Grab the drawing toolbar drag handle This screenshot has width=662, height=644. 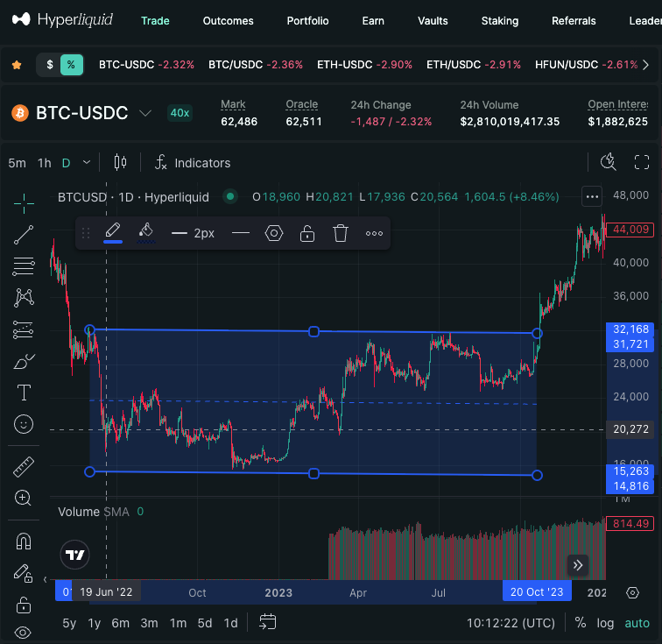[x=86, y=233]
